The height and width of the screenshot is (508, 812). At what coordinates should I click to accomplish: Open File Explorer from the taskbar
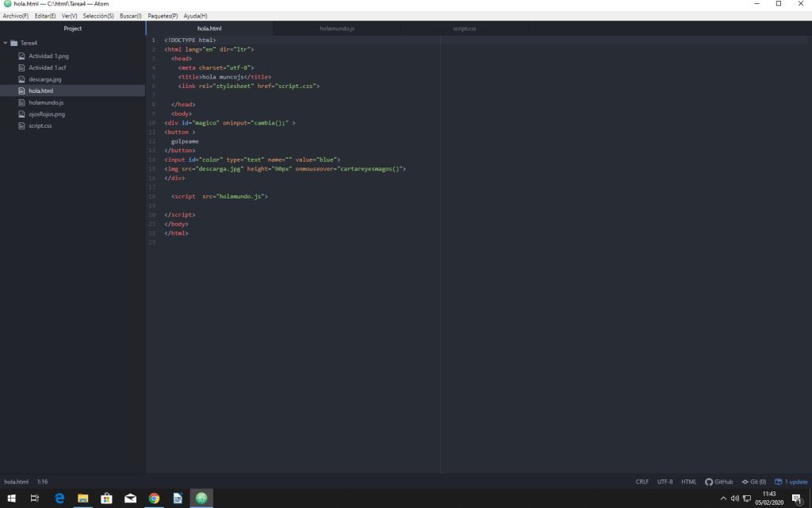point(82,498)
